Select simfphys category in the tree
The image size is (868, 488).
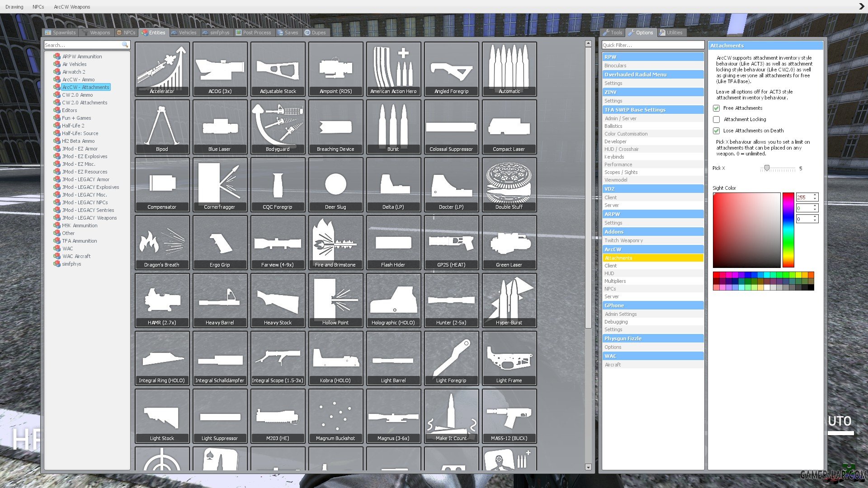(x=71, y=264)
